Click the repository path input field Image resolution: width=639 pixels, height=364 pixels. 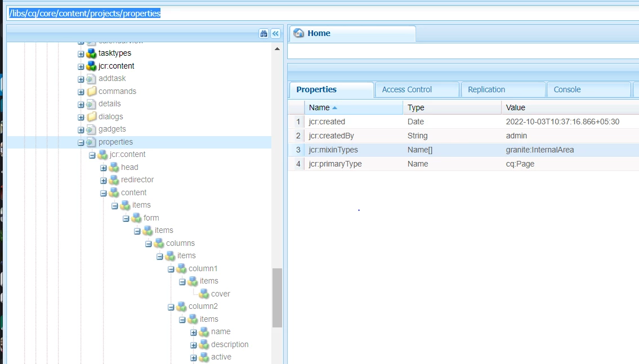coord(323,14)
